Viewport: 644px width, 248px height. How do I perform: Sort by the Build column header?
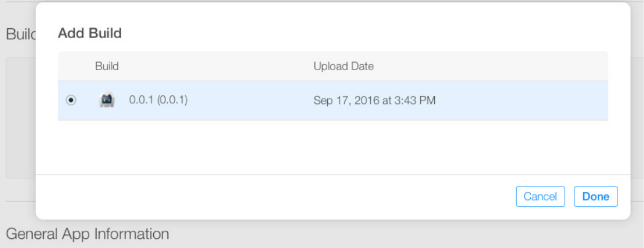click(x=107, y=66)
